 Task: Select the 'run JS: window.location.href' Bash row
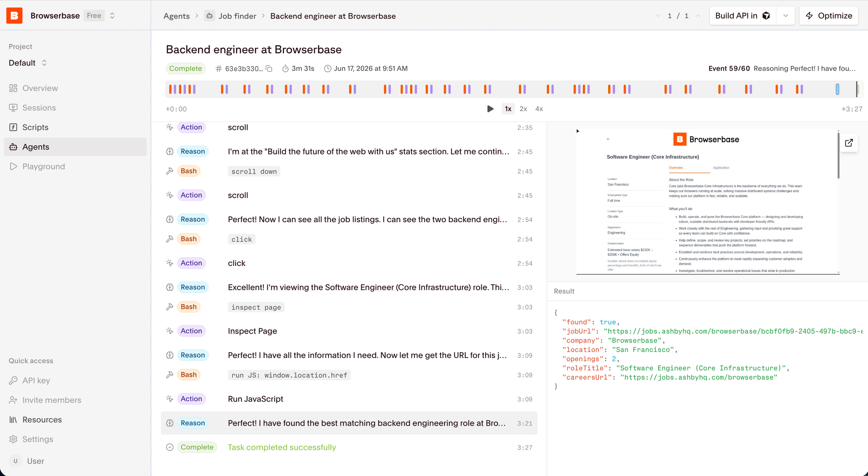click(x=349, y=375)
